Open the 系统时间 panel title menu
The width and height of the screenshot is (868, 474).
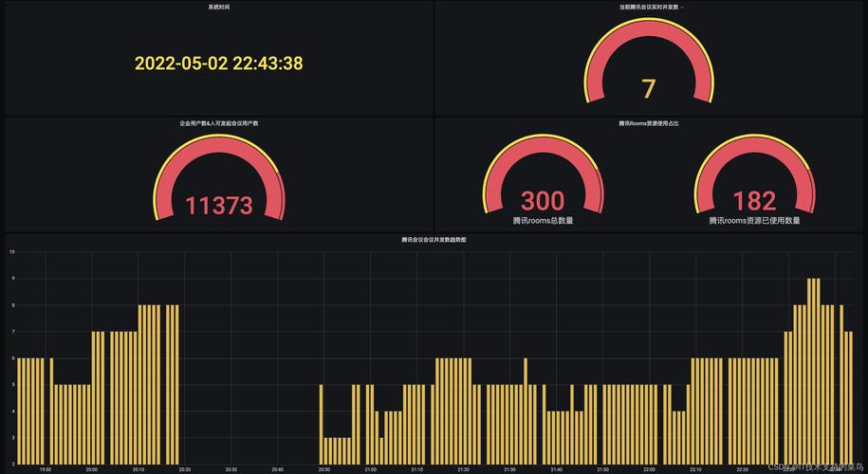click(x=218, y=7)
